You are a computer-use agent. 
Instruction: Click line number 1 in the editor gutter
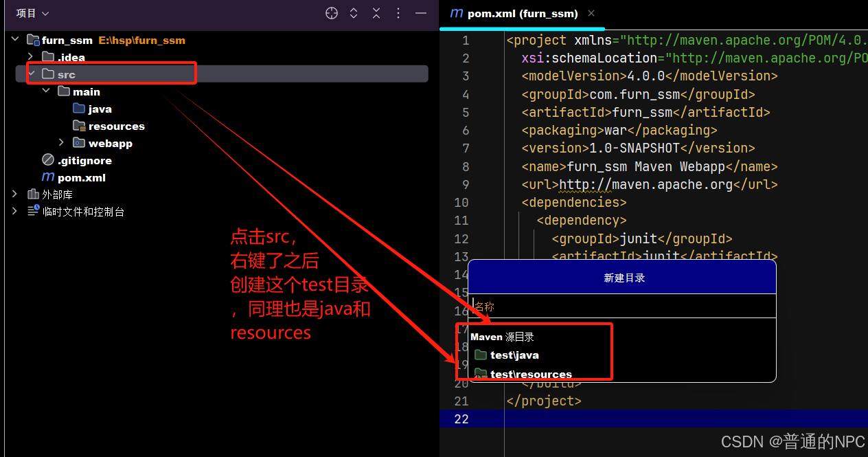(466, 40)
